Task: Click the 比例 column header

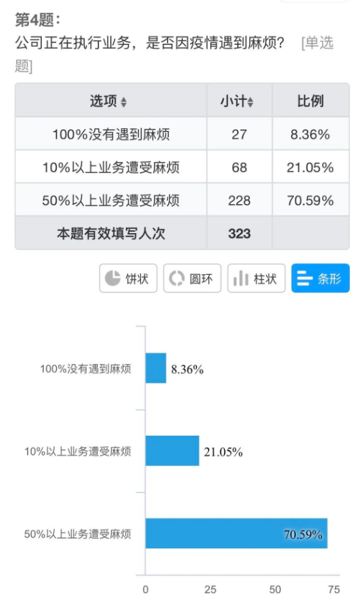Action: pos(310,101)
